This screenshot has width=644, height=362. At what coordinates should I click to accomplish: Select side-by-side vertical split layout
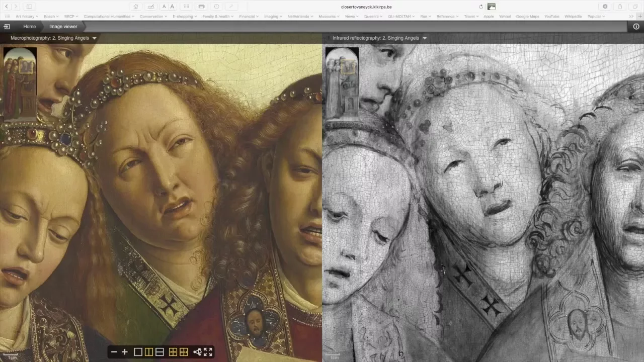tap(149, 352)
